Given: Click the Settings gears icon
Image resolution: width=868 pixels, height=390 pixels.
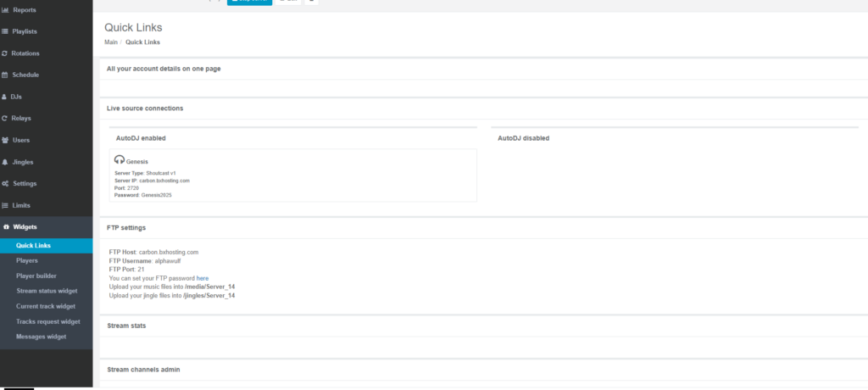Looking at the screenshot, I should [x=5, y=184].
